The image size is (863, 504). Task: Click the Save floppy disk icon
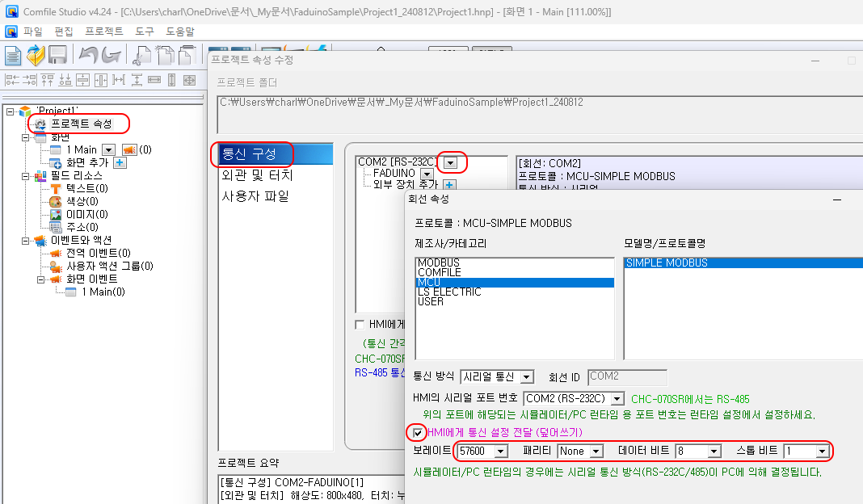click(57, 55)
